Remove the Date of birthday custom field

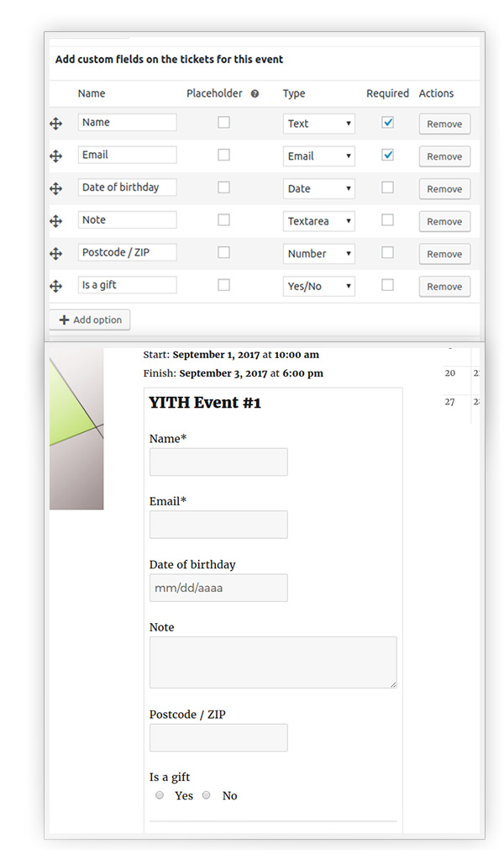pos(444,189)
